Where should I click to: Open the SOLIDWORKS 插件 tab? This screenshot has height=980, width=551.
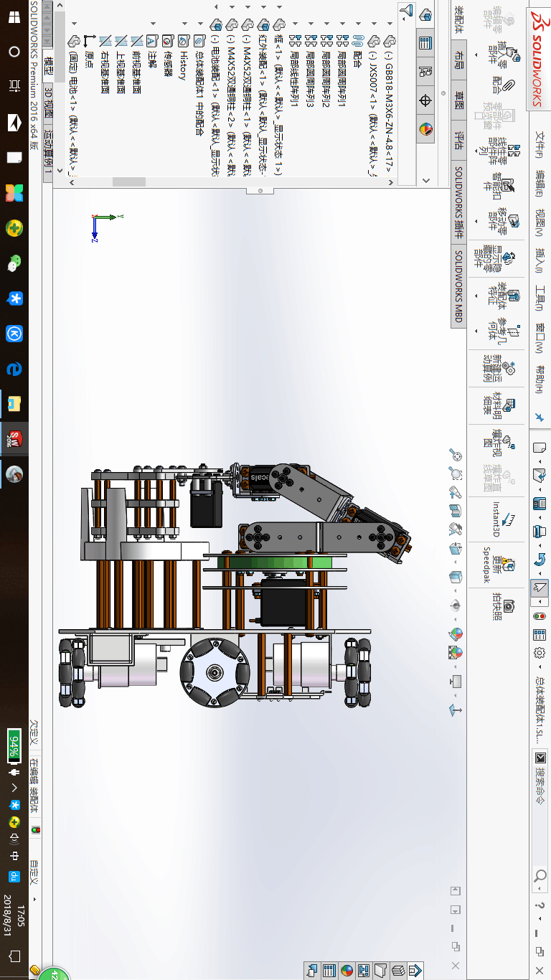(x=459, y=202)
